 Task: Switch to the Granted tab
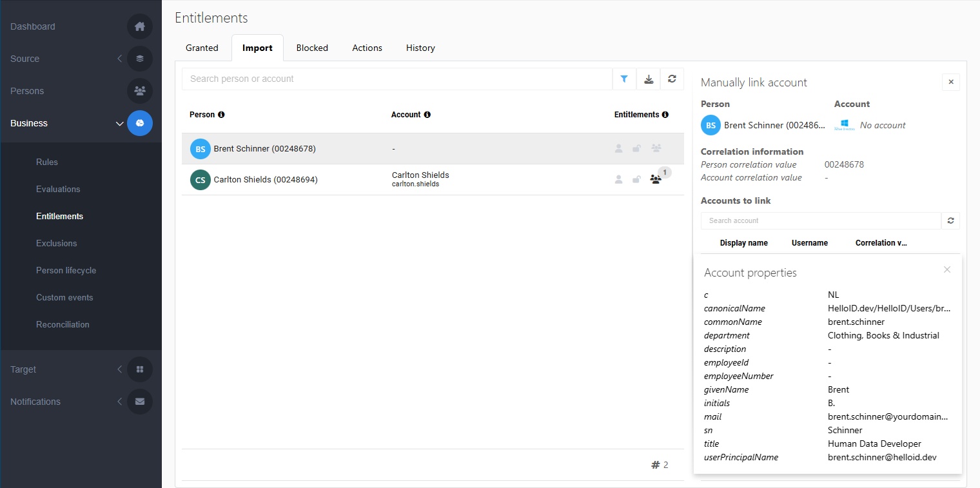202,48
